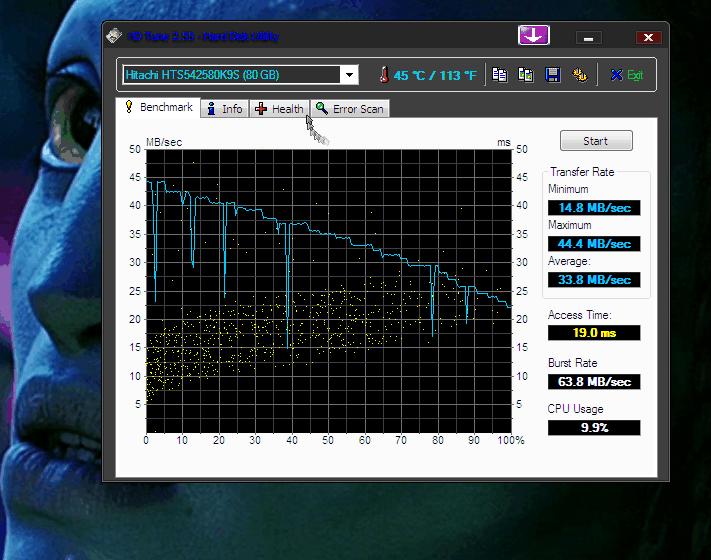Click the Transfer Rate group label
The width and height of the screenshot is (711, 560).
(x=582, y=172)
